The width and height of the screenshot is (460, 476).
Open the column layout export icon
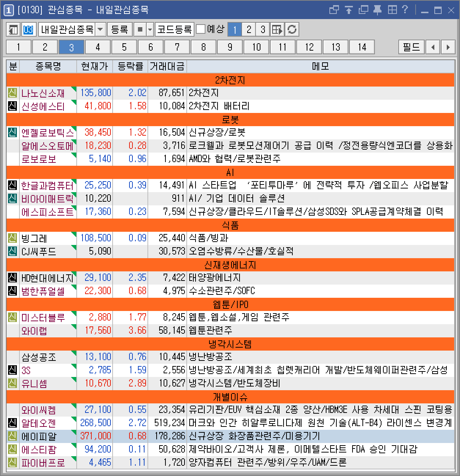(x=277, y=29)
